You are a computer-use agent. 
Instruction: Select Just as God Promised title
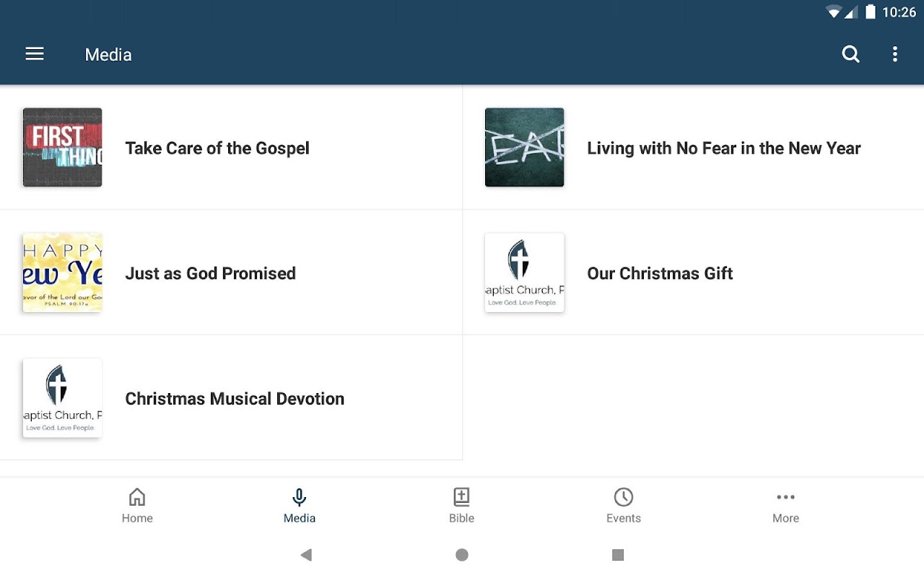[210, 273]
